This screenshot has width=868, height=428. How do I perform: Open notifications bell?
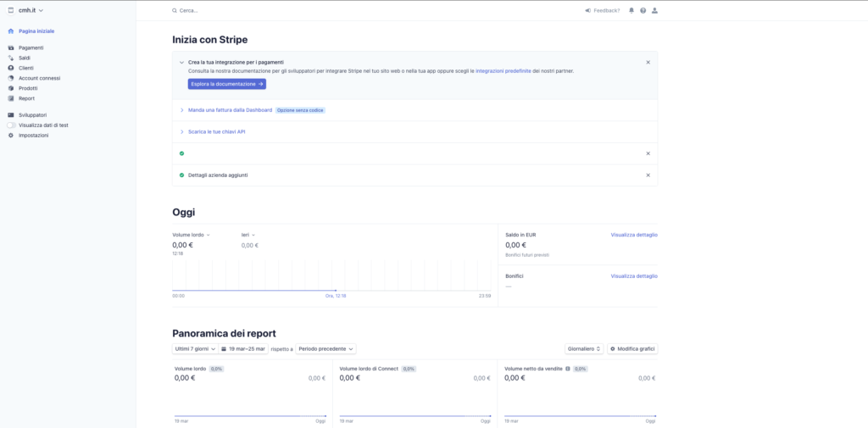click(x=632, y=10)
